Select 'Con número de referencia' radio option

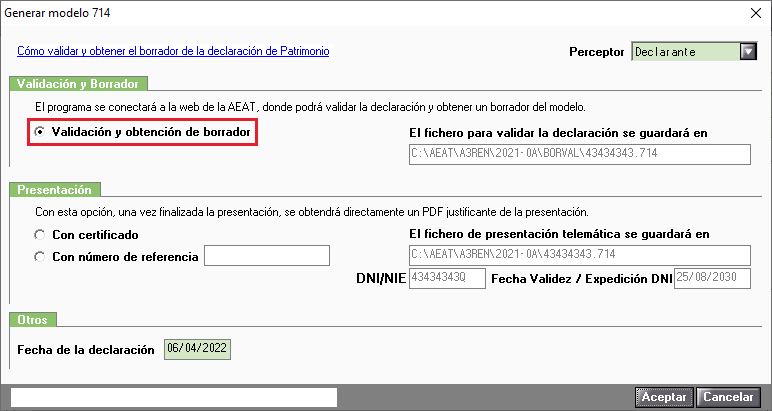coord(39,257)
